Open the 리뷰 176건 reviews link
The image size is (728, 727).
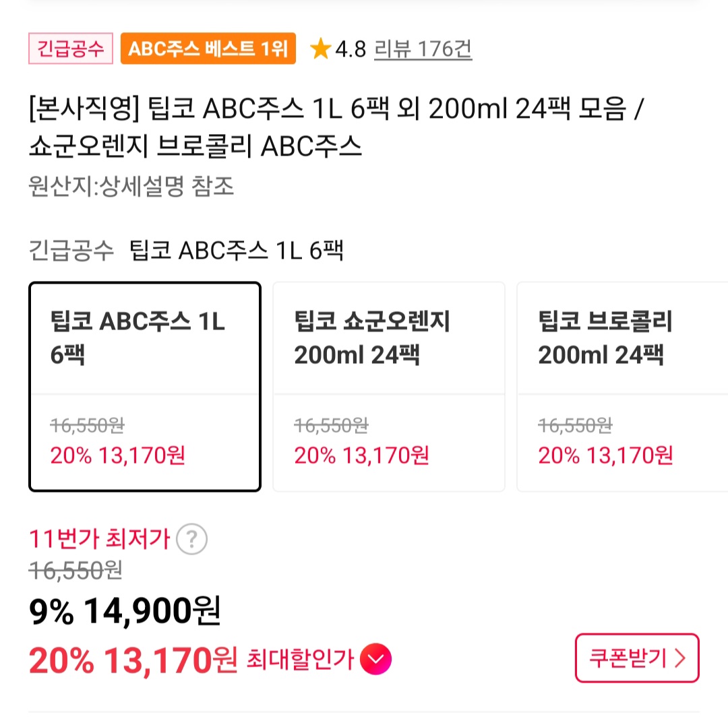click(x=423, y=49)
